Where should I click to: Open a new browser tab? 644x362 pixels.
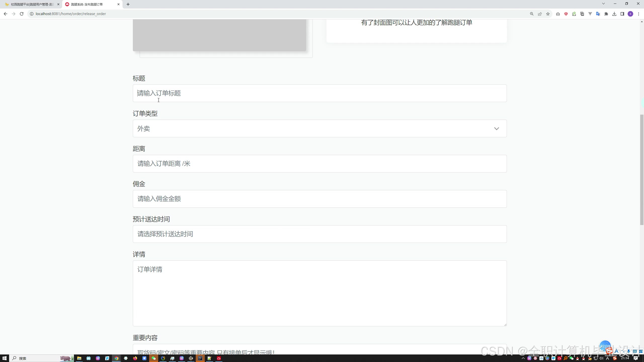(128, 4)
